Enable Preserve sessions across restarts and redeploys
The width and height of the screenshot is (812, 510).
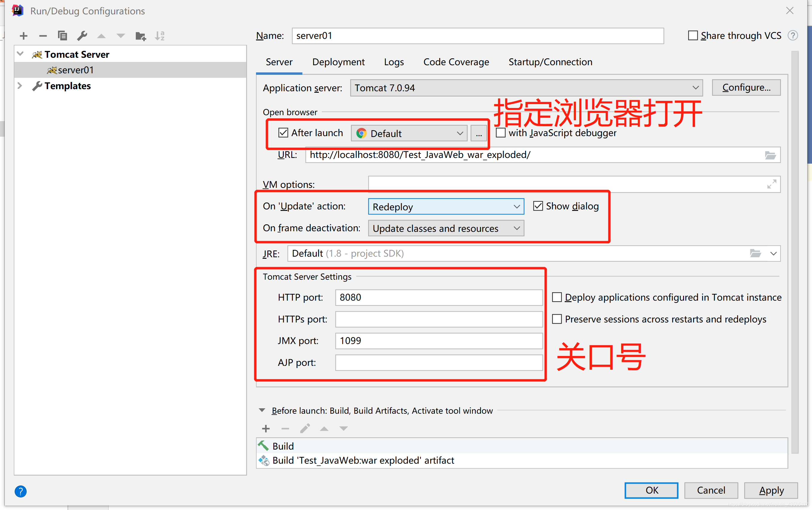557,319
